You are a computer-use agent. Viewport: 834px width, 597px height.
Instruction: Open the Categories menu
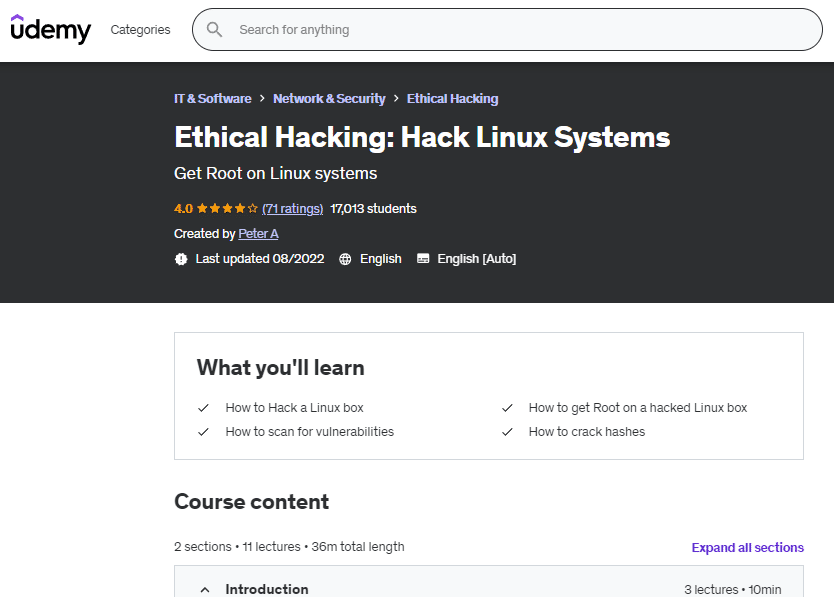(140, 30)
